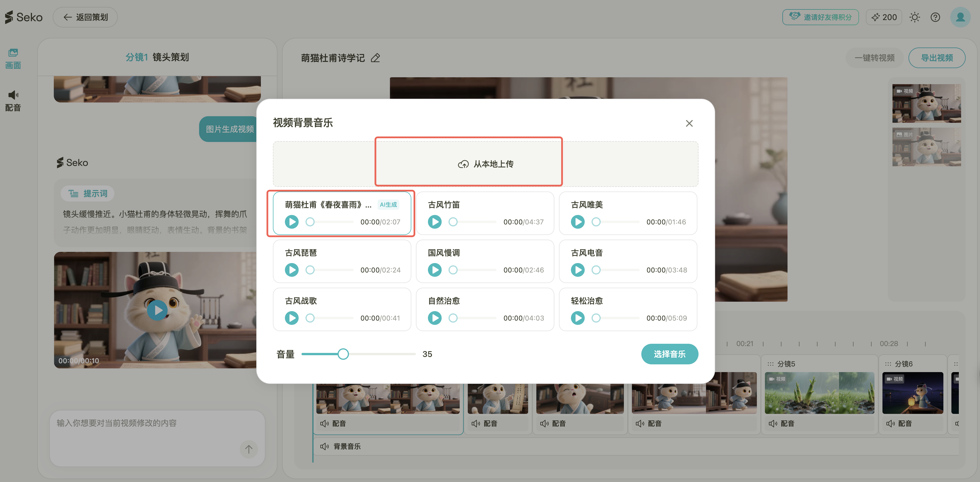The height and width of the screenshot is (482, 980).
Task: Select the 古风战歌 music card title
Action: [301, 301]
